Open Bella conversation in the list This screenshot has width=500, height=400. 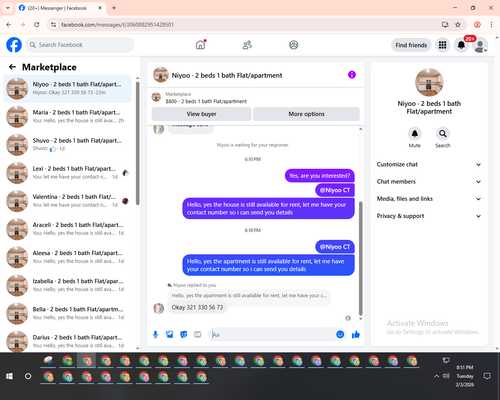[68, 314]
